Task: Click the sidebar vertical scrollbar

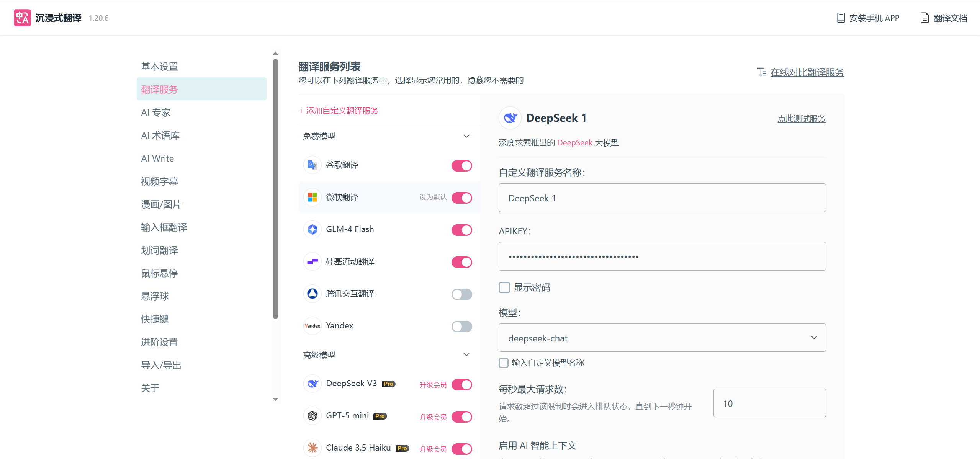Action: click(x=275, y=188)
